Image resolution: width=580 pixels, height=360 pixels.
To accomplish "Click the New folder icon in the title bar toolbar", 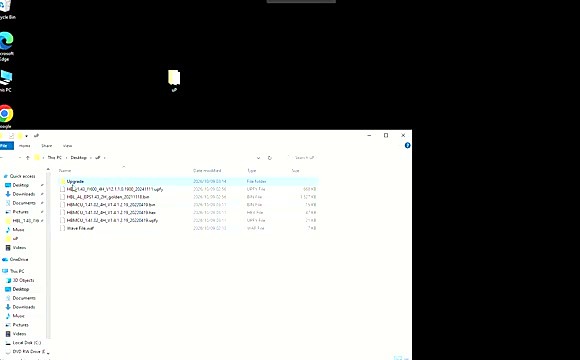I will [x=20, y=136].
